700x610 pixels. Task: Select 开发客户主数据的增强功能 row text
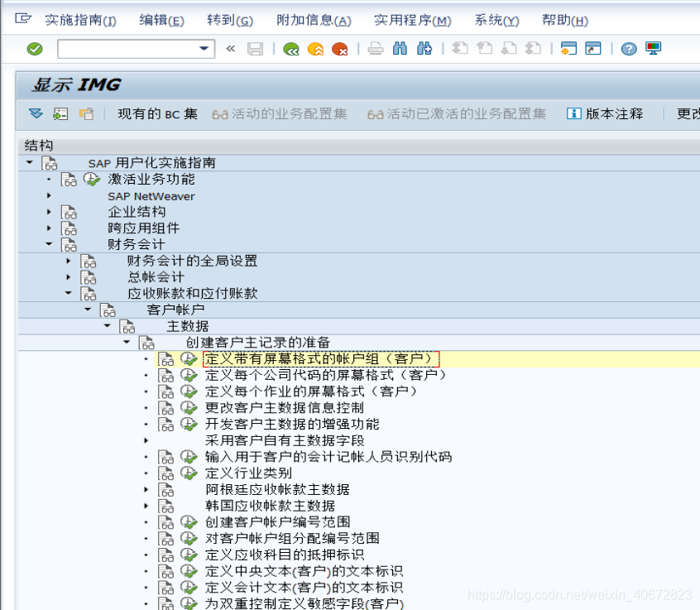[x=292, y=424]
